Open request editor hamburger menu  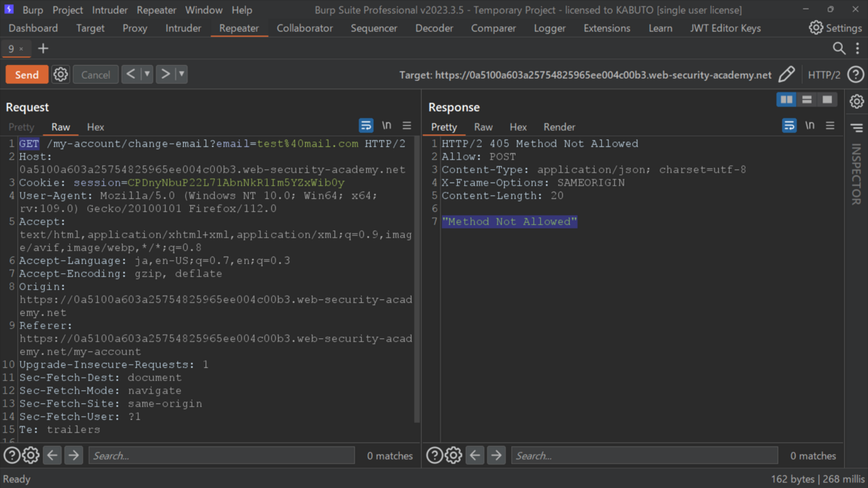tap(407, 126)
